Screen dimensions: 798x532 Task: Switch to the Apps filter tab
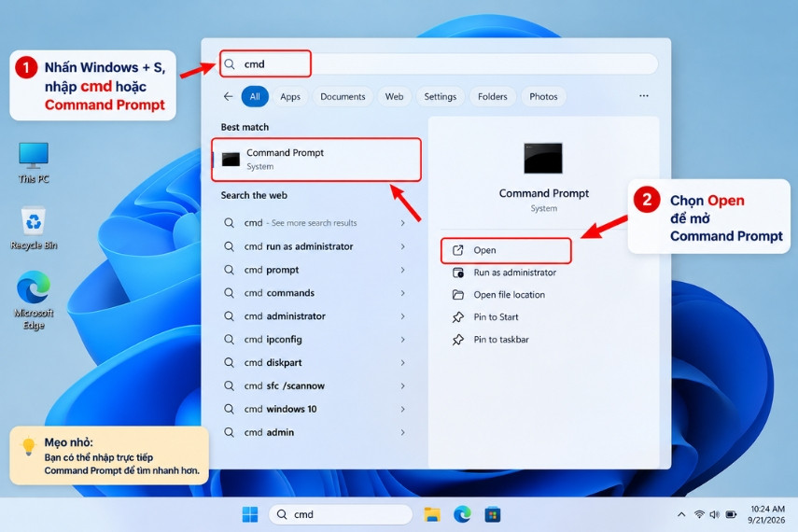290,96
